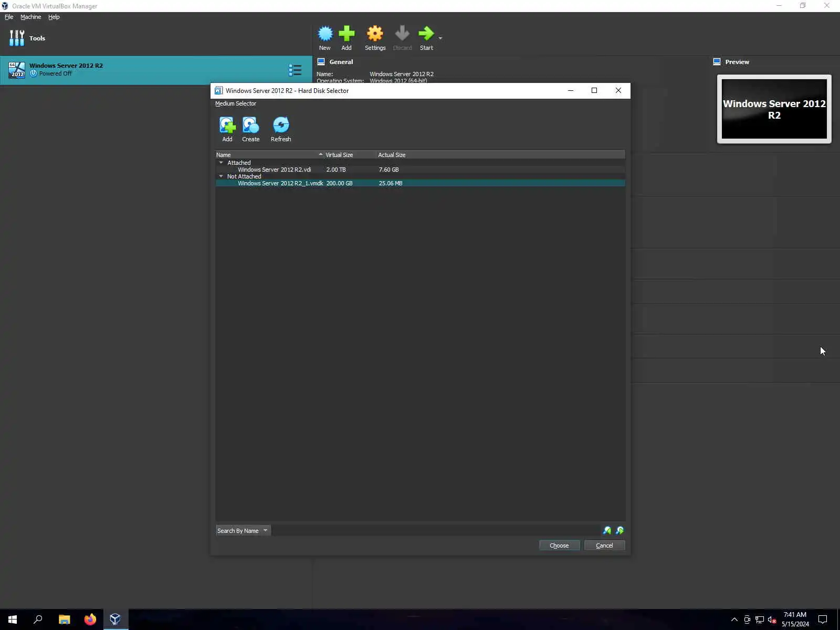The height and width of the screenshot is (630, 840).
Task: Minimize the Hard Disk Selector dialog
Action: [x=570, y=90]
